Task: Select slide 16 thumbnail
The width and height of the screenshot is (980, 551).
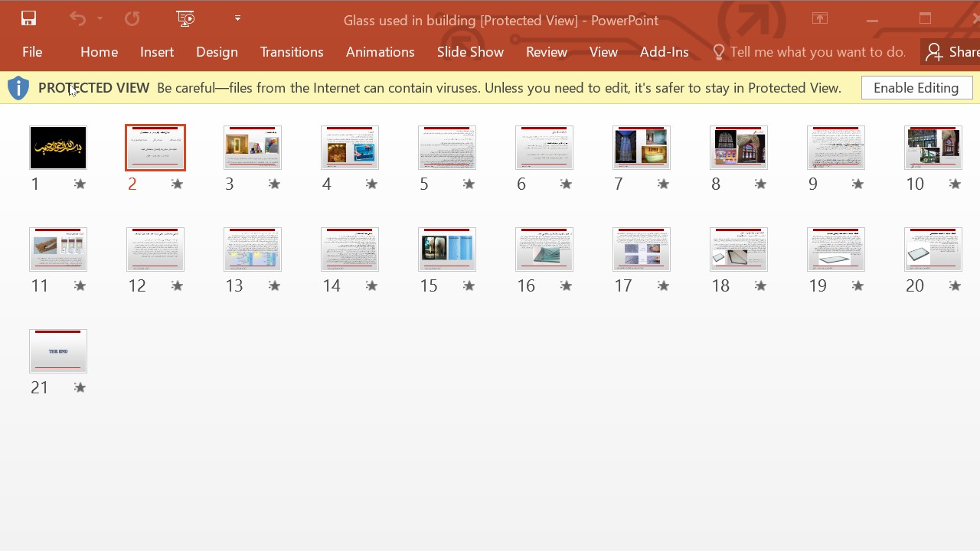Action: (544, 249)
